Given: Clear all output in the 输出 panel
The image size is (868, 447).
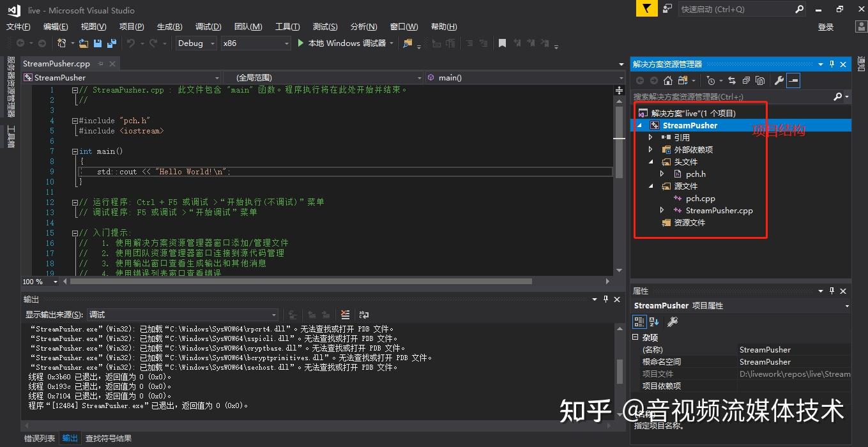Looking at the screenshot, I should (345, 314).
